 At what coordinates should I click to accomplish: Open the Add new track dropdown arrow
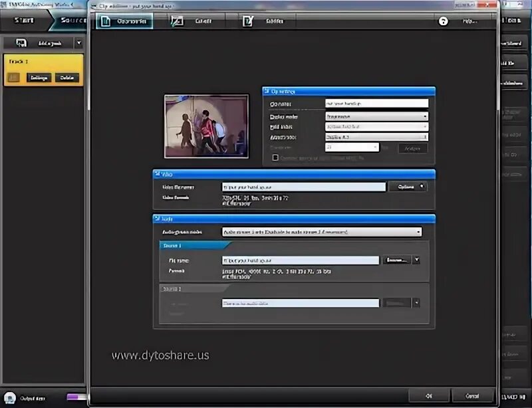pos(78,43)
